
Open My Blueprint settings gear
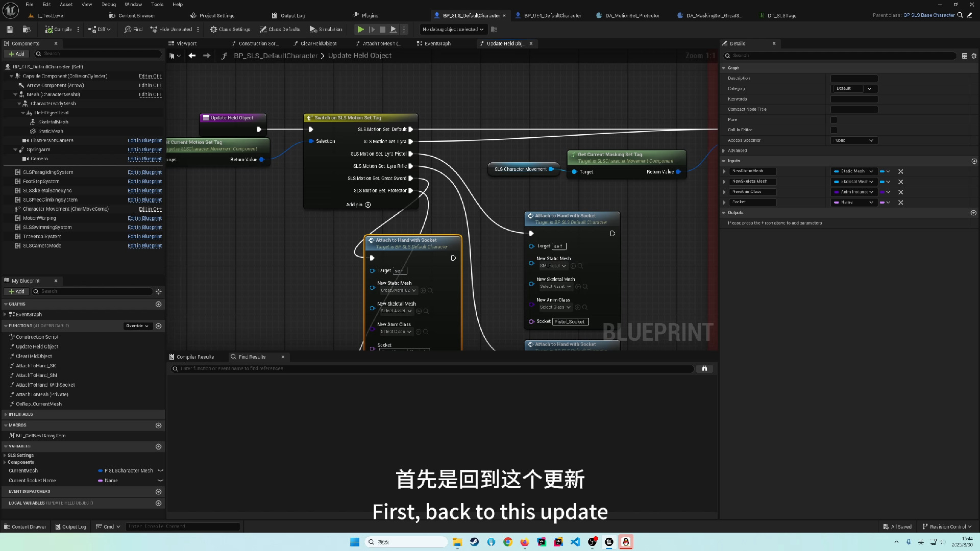[159, 292]
